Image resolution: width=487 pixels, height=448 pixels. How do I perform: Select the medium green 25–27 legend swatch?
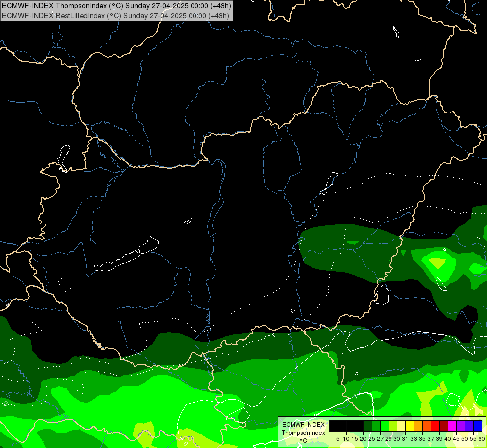(376, 426)
